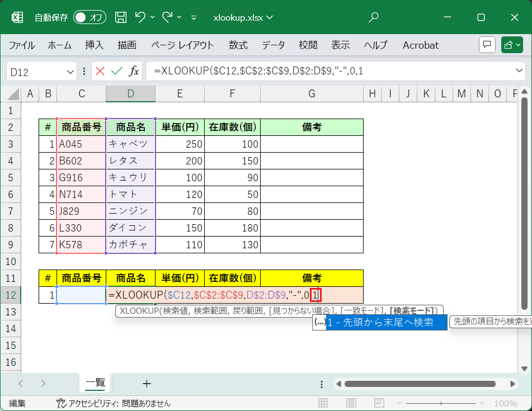Open the 数式 ribbon tab

[238, 45]
